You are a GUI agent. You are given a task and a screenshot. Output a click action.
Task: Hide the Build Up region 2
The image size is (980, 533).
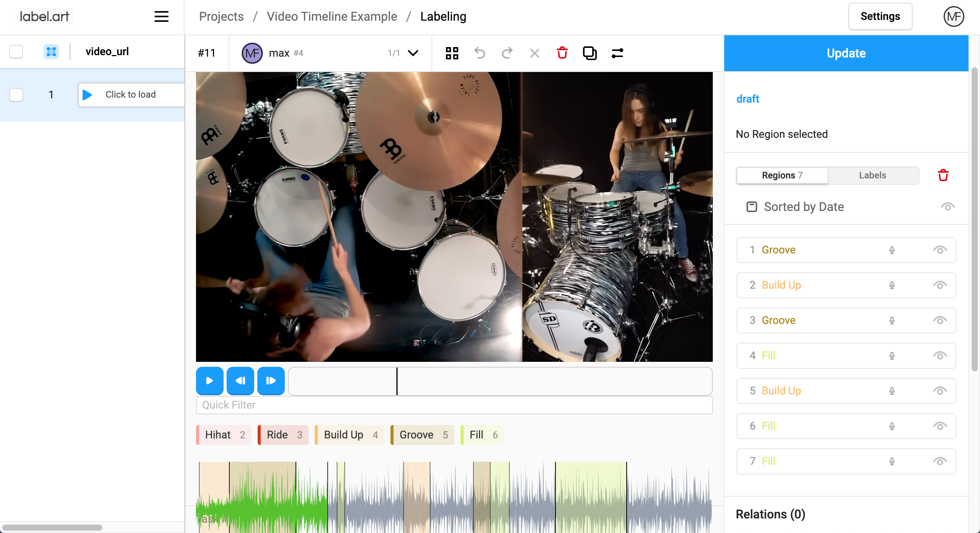coord(940,285)
